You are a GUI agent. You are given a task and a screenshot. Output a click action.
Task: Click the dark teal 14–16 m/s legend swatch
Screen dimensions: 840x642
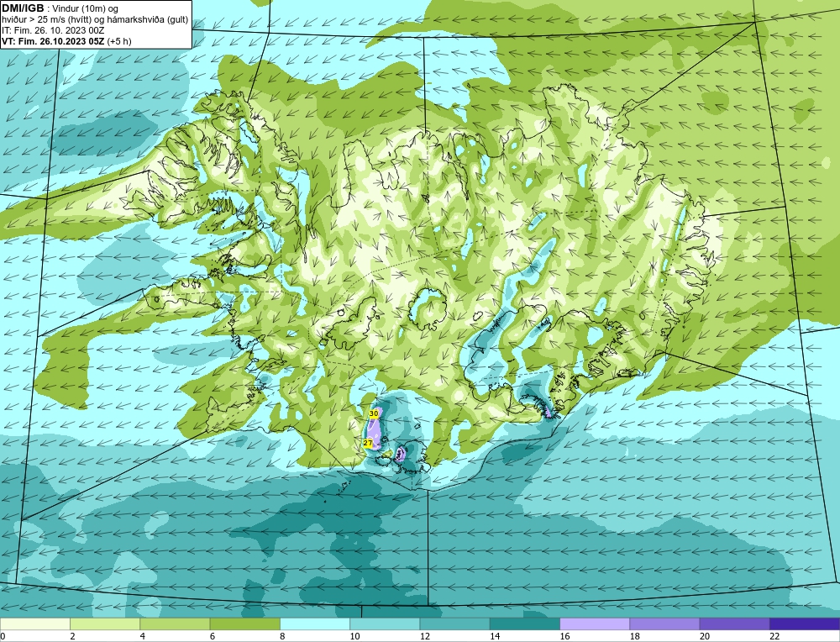524,624
